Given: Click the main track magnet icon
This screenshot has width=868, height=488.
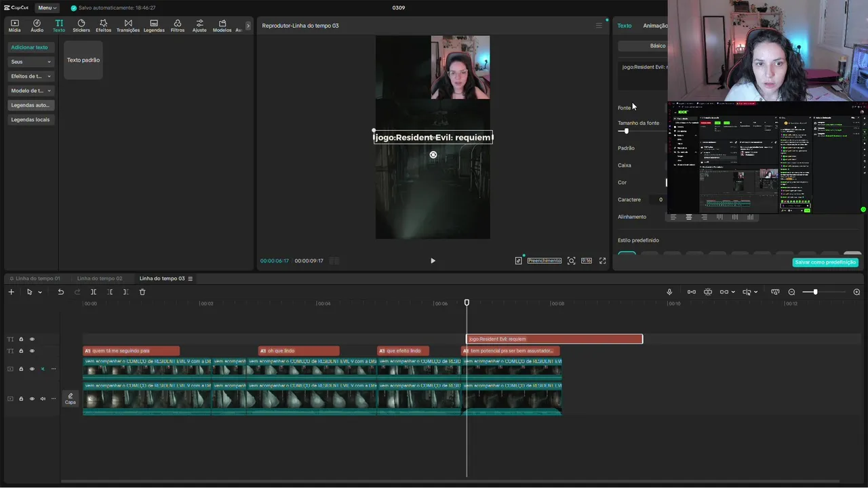Looking at the screenshot, I should 691,292.
